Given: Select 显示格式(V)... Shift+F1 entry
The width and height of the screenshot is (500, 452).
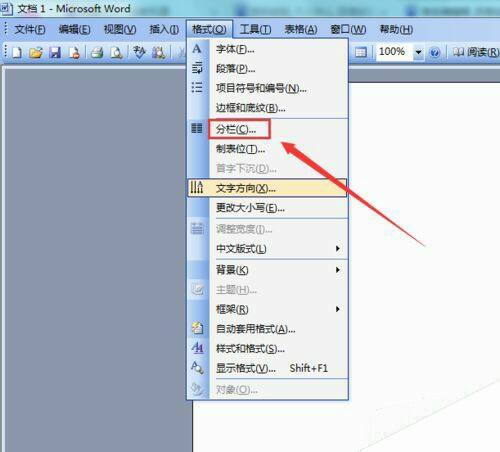Looking at the screenshot, I should [267, 368].
